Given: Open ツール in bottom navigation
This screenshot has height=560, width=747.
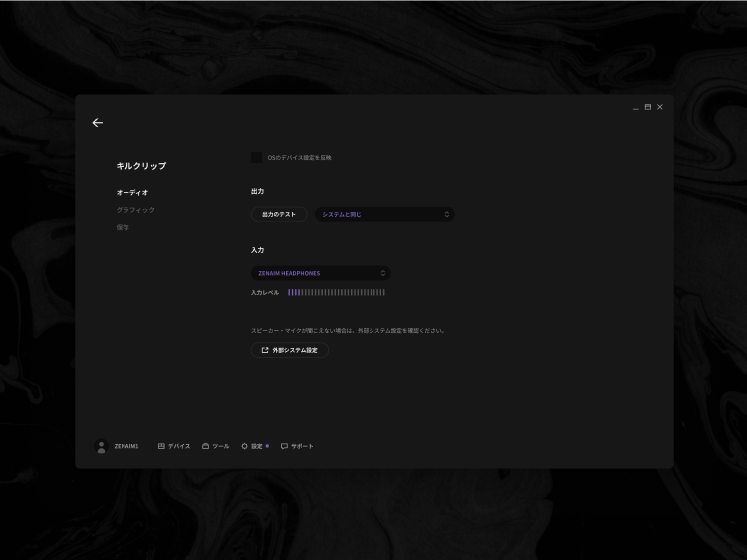Looking at the screenshot, I should (215, 446).
